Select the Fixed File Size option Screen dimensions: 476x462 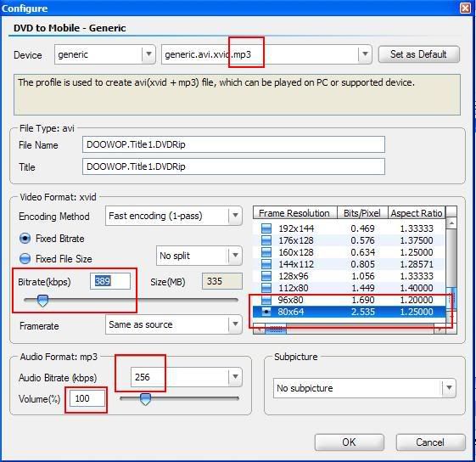25,259
